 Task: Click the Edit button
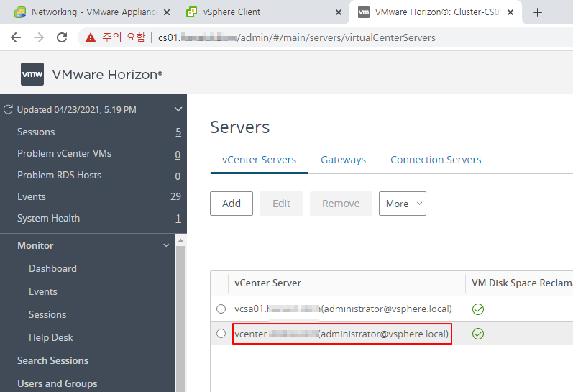(x=281, y=204)
